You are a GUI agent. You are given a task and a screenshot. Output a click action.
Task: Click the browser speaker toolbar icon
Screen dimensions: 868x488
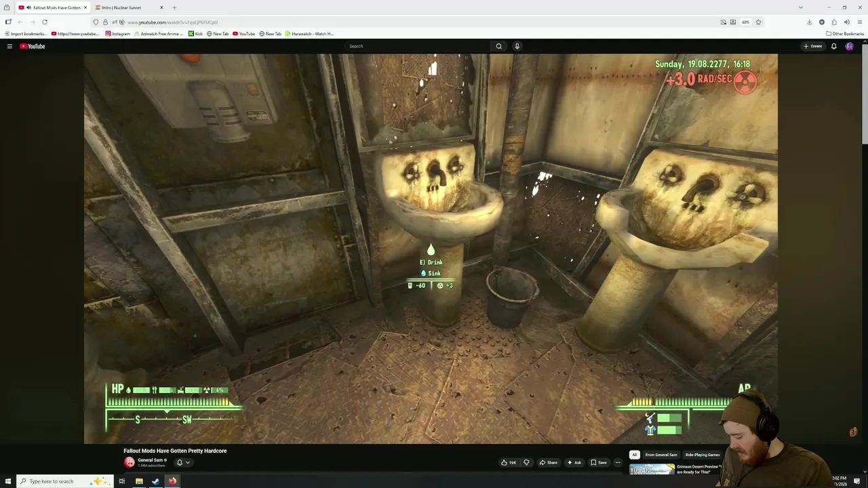pyautogui.click(x=847, y=22)
